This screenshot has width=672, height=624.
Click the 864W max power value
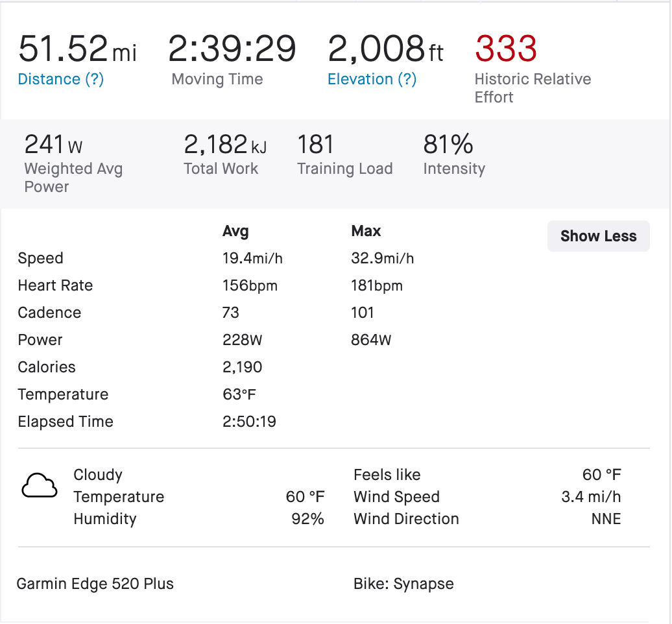[x=371, y=341]
